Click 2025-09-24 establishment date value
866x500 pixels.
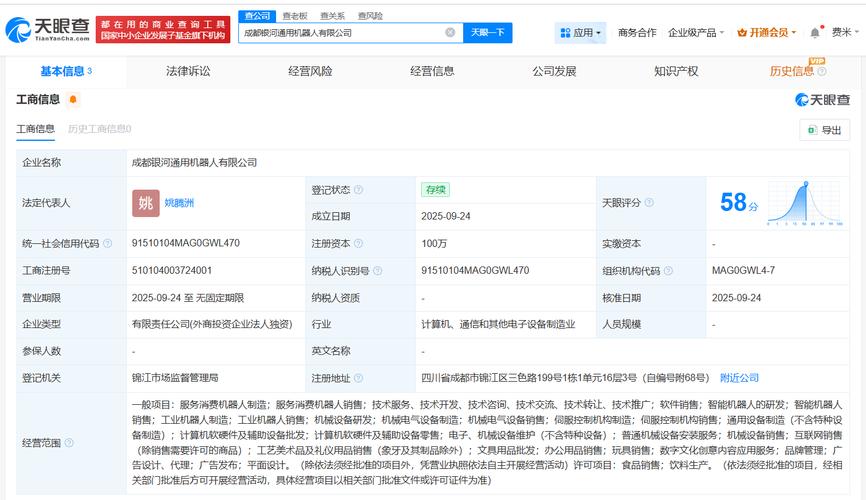pyautogui.click(x=446, y=217)
